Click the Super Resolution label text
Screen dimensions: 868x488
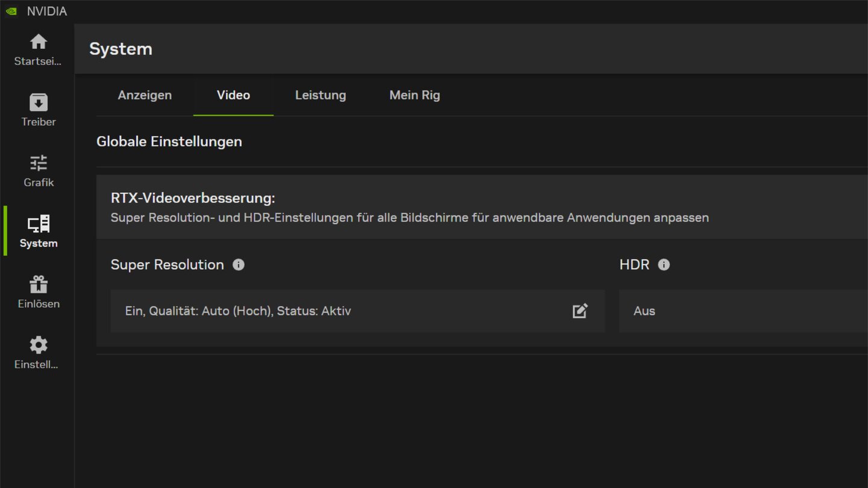point(167,264)
